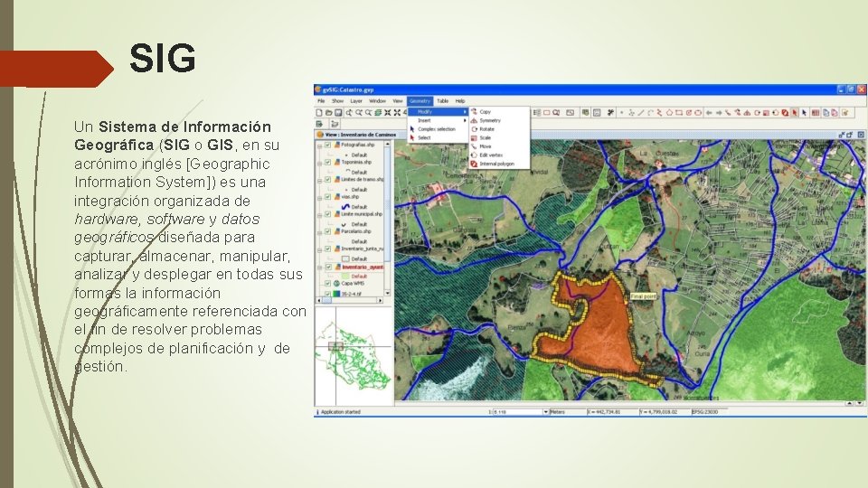Click the zoom to full extent crossed arrows icon
Viewport: 868px width, 488px height.
point(398,112)
